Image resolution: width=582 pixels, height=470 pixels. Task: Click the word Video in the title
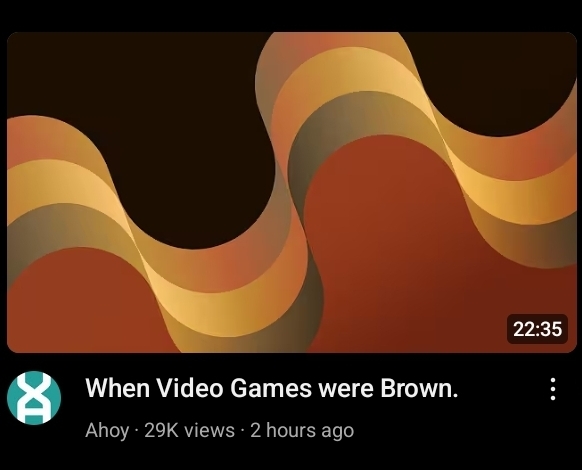189,388
